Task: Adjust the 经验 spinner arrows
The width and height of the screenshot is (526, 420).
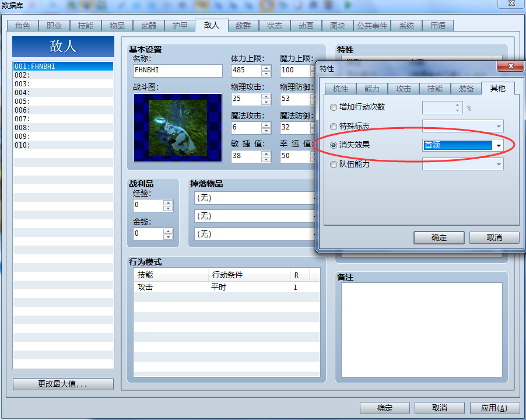Action: (x=168, y=205)
